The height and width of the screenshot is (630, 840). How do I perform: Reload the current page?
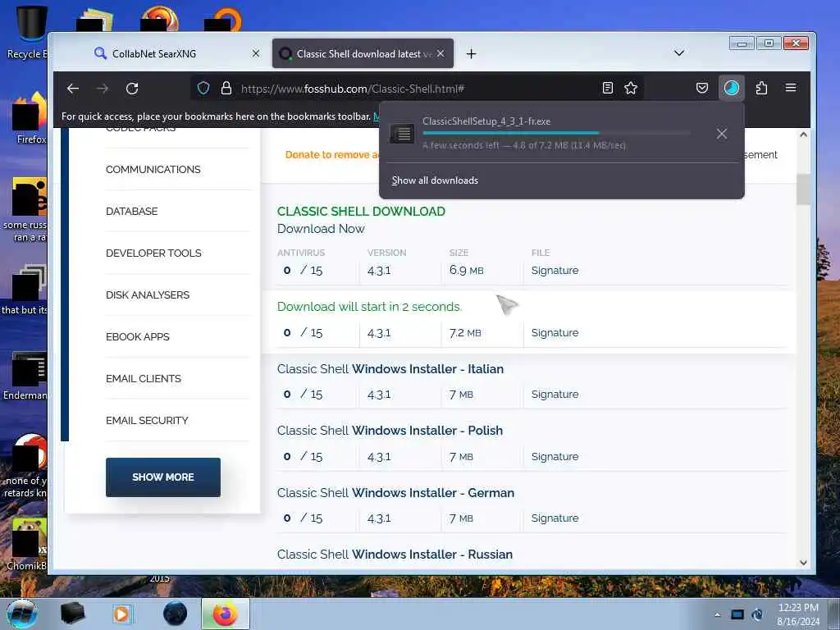point(132,89)
